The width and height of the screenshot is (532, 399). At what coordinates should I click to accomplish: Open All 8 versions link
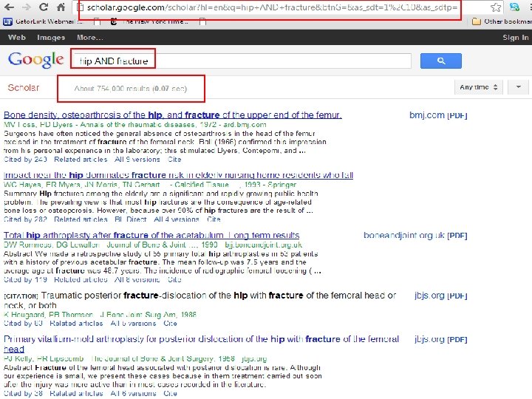pyautogui.click(x=137, y=279)
